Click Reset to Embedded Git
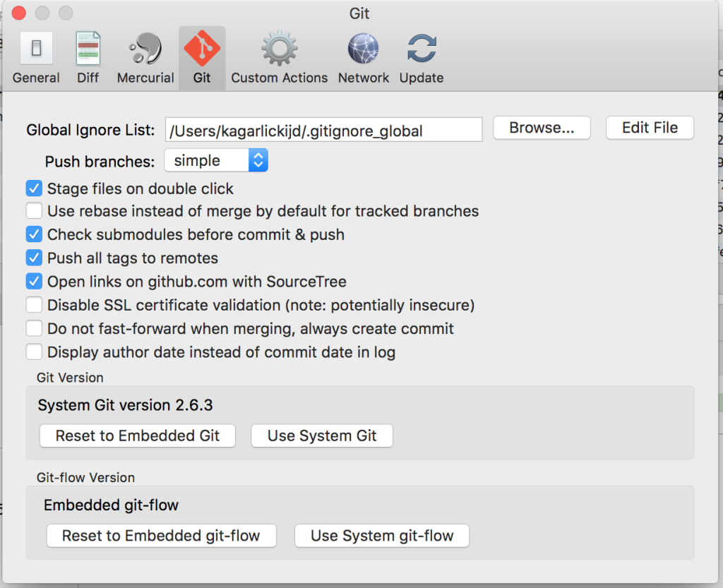The width and height of the screenshot is (723, 588). (138, 436)
